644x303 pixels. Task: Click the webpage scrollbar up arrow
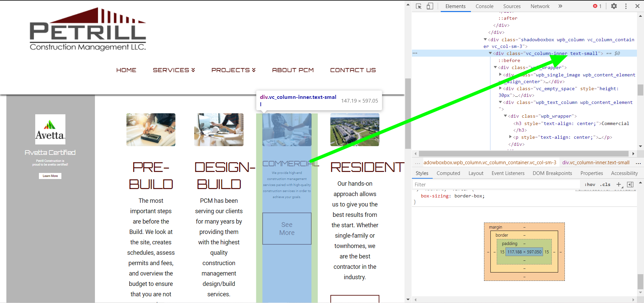(x=408, y=4)
